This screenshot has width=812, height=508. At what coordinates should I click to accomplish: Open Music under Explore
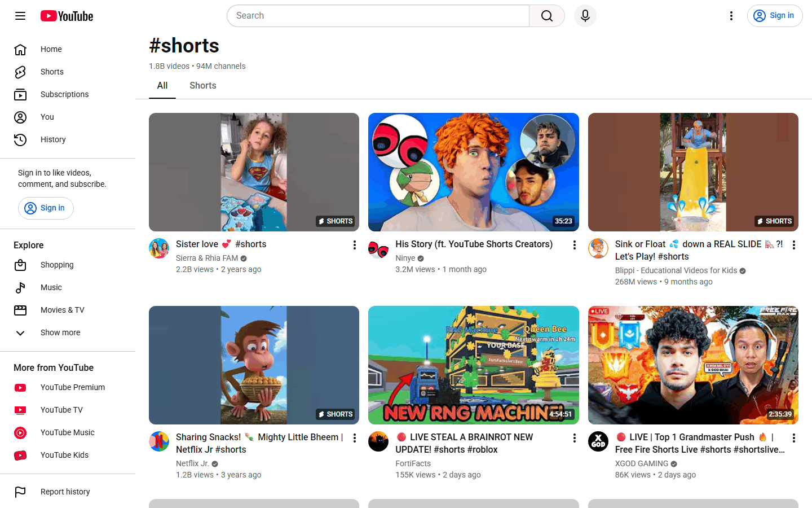click(68, 287)
